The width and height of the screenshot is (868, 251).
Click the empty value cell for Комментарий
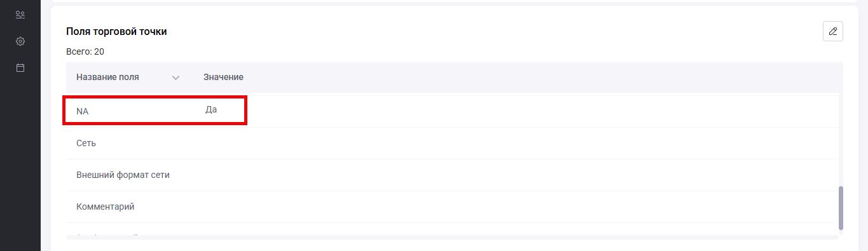pyautogui.click(x=518, y=207)
